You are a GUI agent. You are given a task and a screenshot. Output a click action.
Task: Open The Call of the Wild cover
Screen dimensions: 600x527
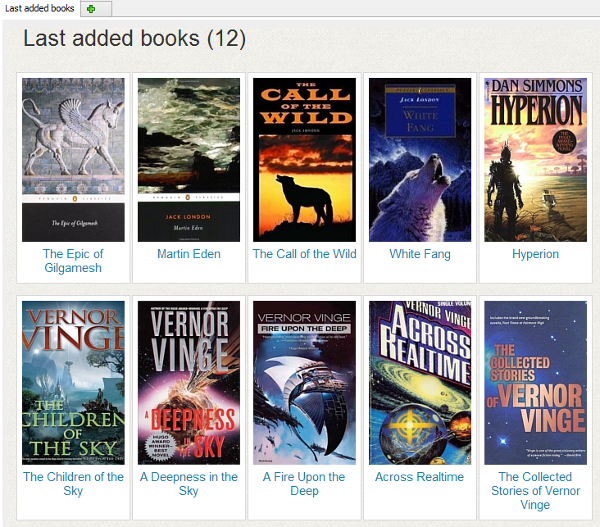(x=304, y=160)
